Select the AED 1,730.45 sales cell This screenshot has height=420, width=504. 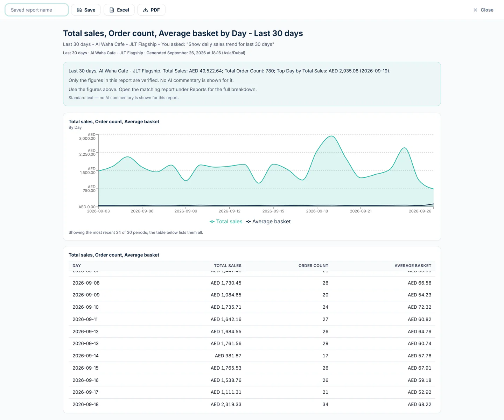[226, 283]
